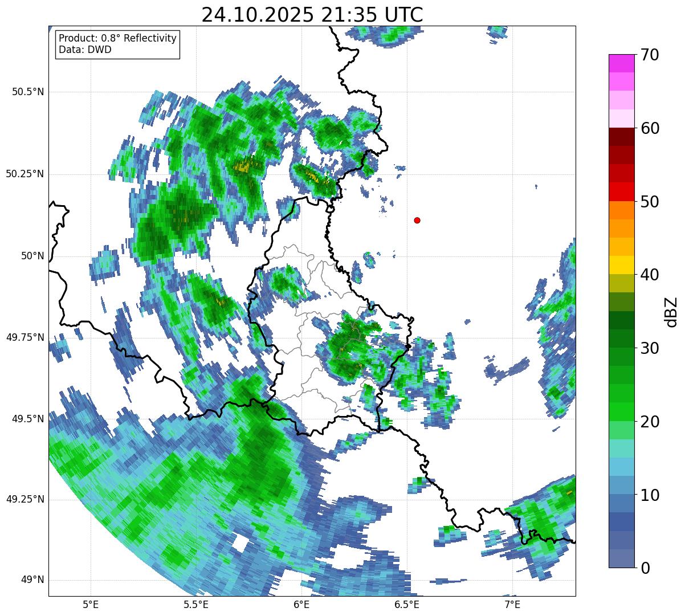Viewport: 685px width, 616px height.
Task: Click the orange colorbar segment below 50
Action: pyautogui.click(x=621, y=210)
